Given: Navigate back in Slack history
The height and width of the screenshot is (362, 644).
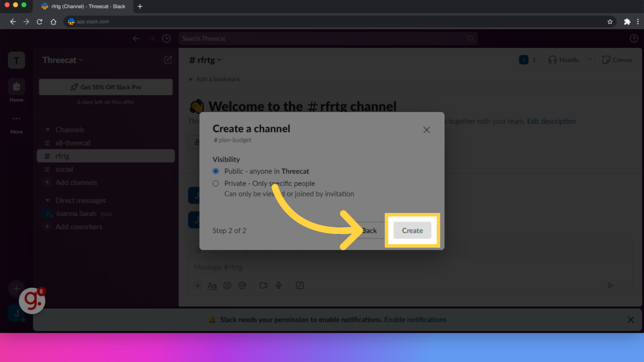Looking at the screenshot, I should coord(136,39).
